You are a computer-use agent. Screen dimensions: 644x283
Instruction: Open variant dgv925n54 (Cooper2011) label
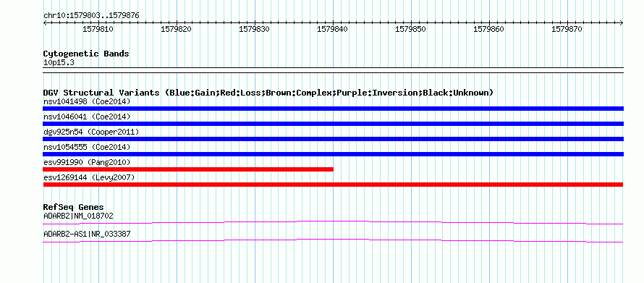pos(91,132)
